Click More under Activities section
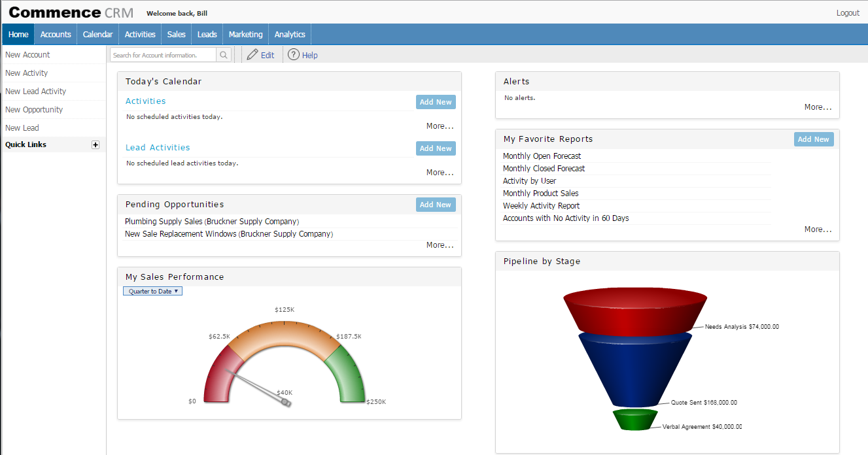 pyautogui.click(x=440, y=126)
